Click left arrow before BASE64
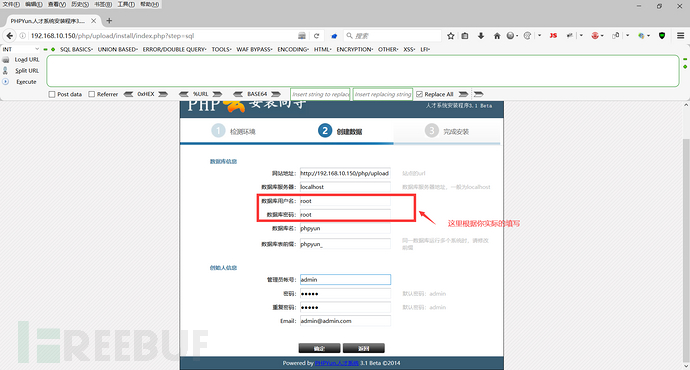Viewport: 690px width, 370px height. 238,94
